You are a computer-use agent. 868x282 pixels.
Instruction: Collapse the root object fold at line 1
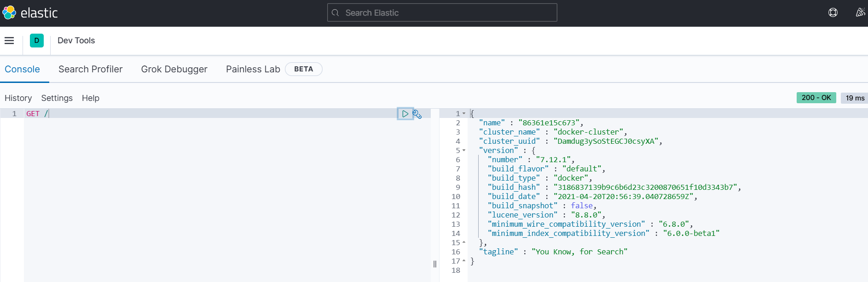[464, 113]
